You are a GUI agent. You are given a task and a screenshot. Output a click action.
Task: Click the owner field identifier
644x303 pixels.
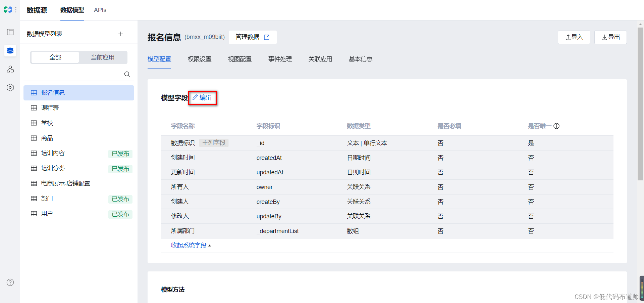point(265,187)
